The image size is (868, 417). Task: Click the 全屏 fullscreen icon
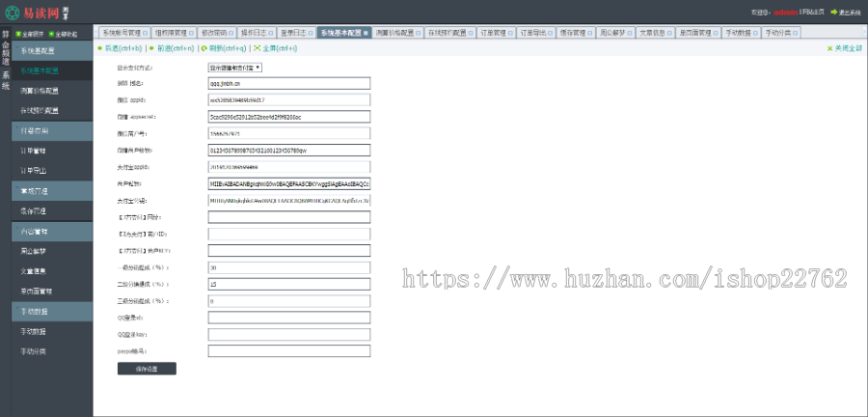[257, 47]
